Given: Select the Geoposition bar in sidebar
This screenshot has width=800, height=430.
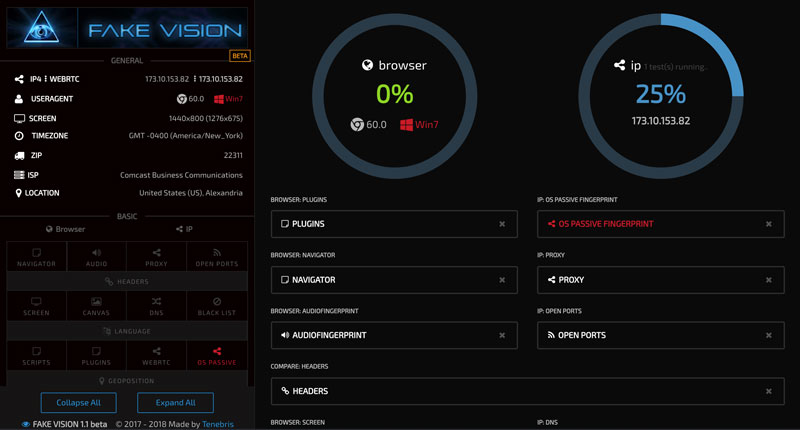Looking at the screenshot, I should (x=127, y=381).
